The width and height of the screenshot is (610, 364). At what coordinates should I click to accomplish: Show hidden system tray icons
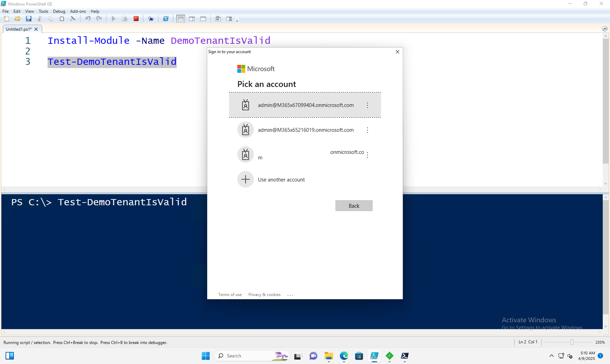coord(552,356)
